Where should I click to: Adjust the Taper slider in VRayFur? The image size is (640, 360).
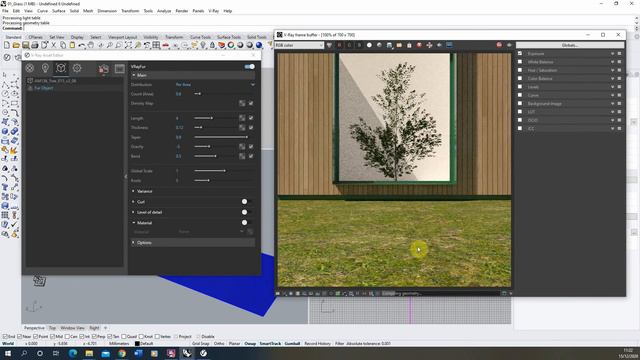click(221, 137)
